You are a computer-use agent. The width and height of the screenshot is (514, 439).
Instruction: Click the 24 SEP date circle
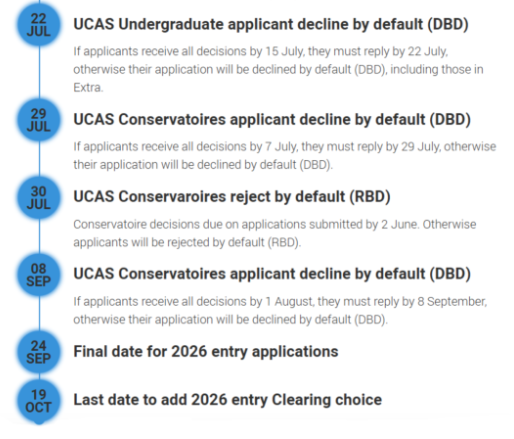(39, 352)
